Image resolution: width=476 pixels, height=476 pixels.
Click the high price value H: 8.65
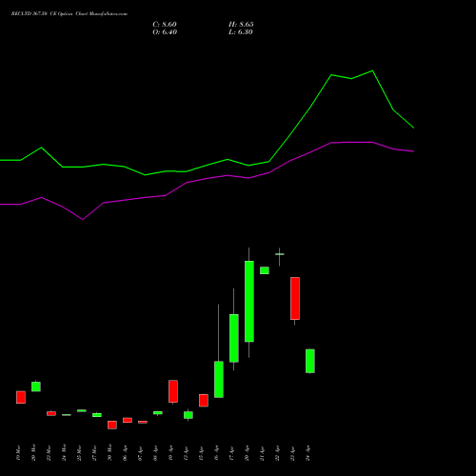[241, 25]
